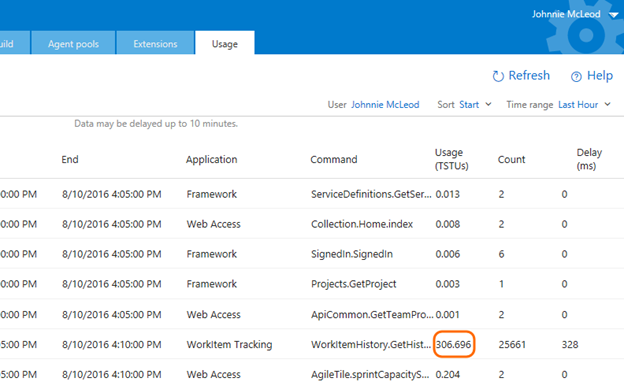
Task: Expand the Sort Start dropdown chevron
Action: (x=488, y=104)
